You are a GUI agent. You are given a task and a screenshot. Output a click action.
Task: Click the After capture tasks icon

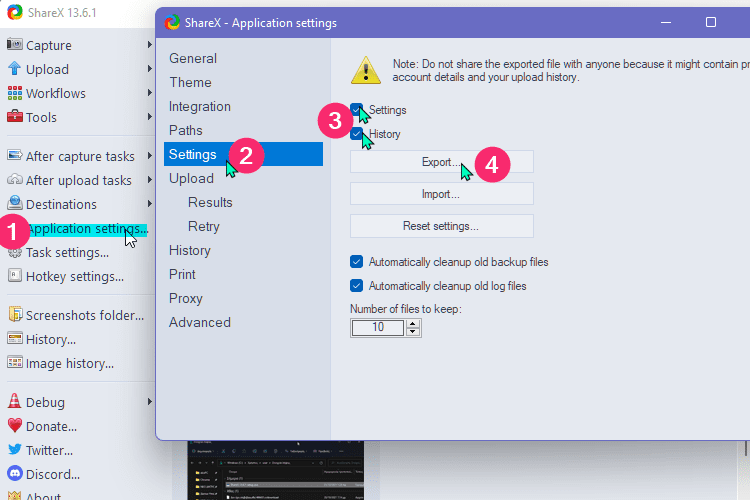click(x=14, y=155)
